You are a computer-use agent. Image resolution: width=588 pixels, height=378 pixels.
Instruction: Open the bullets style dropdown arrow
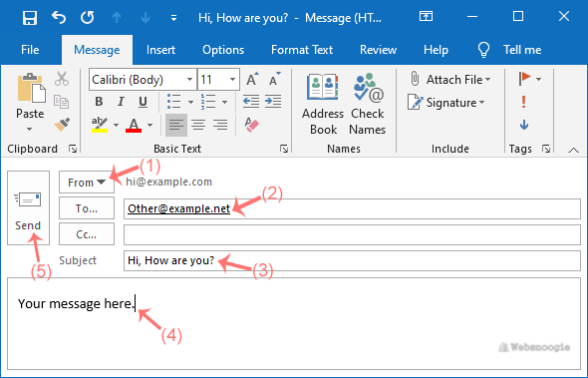coord(190,102)
